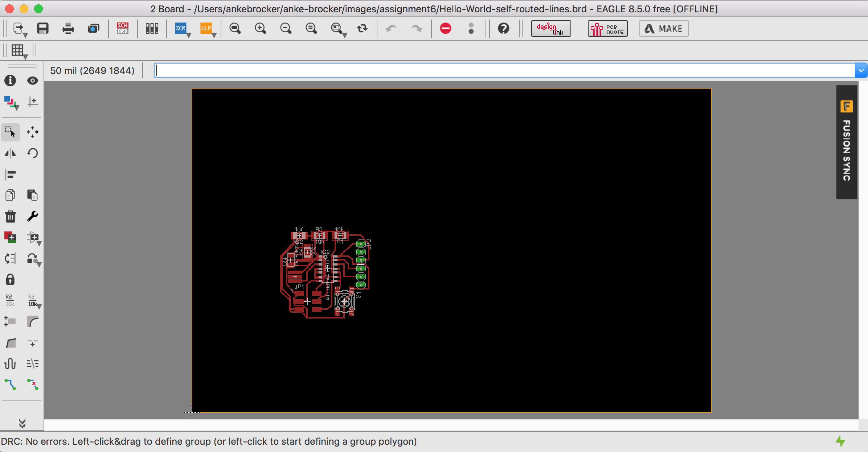
Task: Open CAM processor icon
Action: coord(94,28)
